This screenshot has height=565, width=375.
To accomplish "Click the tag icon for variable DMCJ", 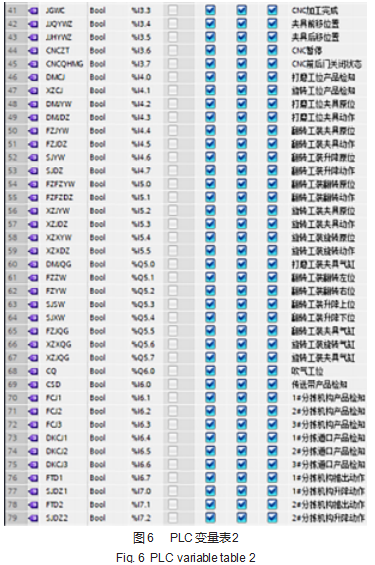I will click(x=34, y=77).
